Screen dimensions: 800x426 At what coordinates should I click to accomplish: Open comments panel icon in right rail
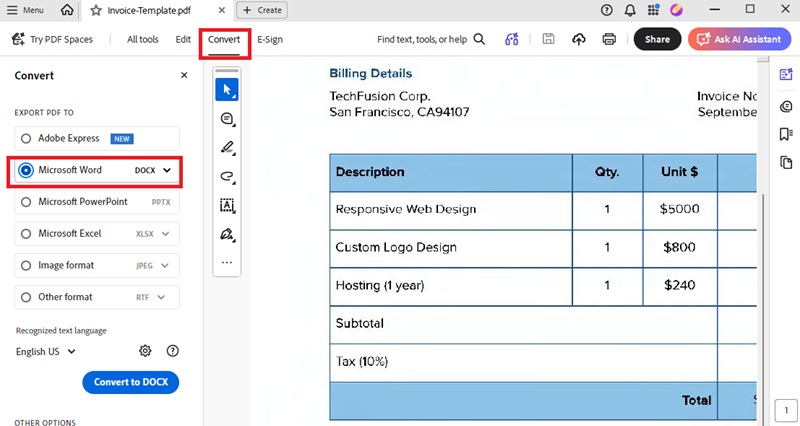point(786,106)
